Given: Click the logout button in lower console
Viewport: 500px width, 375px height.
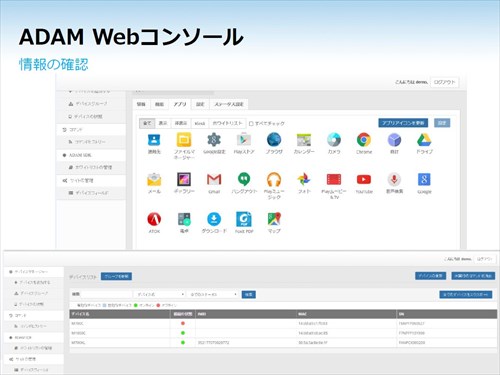Looking at the screenshot, I should [485, 259].
